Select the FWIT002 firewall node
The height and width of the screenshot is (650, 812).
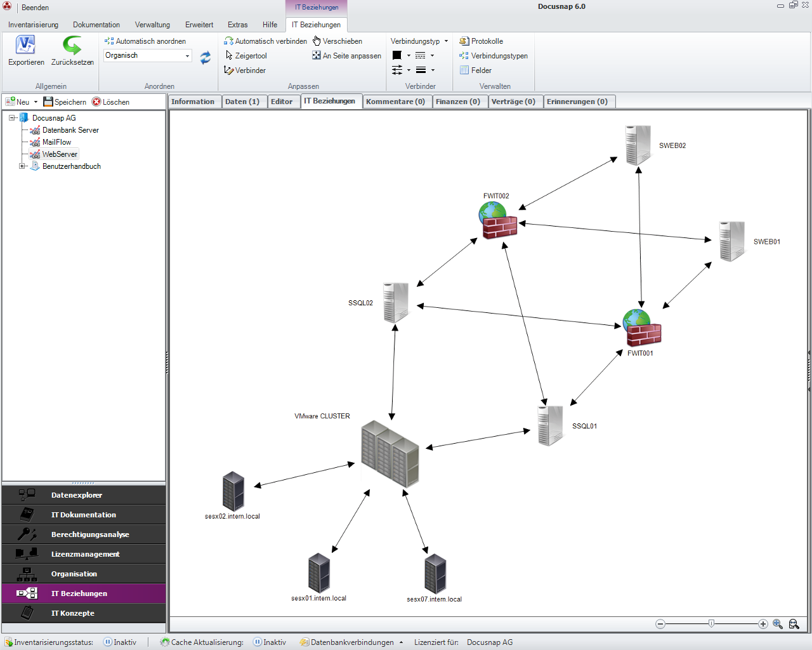click(498, 220)
